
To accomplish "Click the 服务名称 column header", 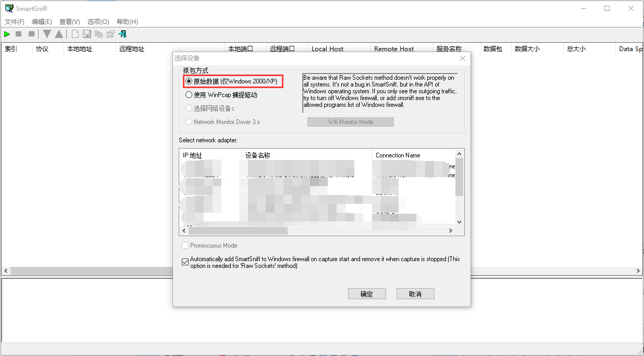I will coord(457,48).
